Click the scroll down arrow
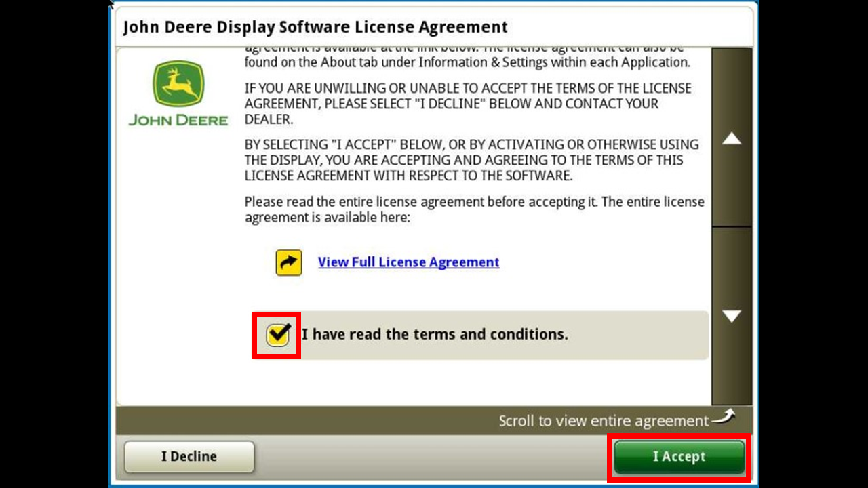The height and width of the screenshot is (488, 868). [732, 316]
